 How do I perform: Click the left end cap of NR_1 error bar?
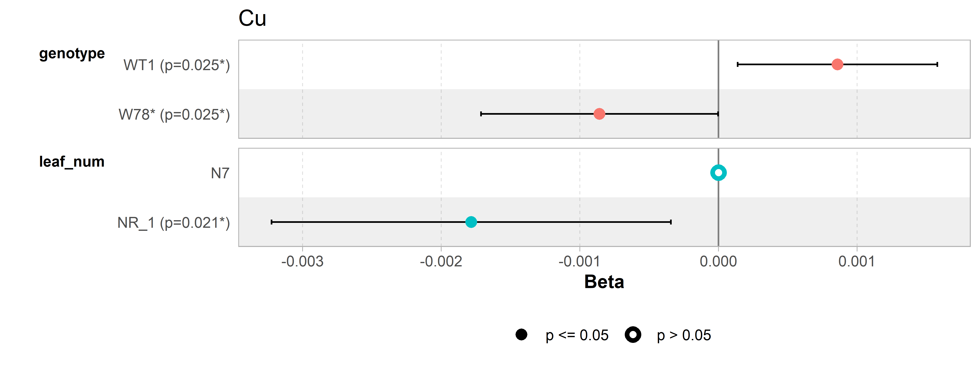coord(271,222)
